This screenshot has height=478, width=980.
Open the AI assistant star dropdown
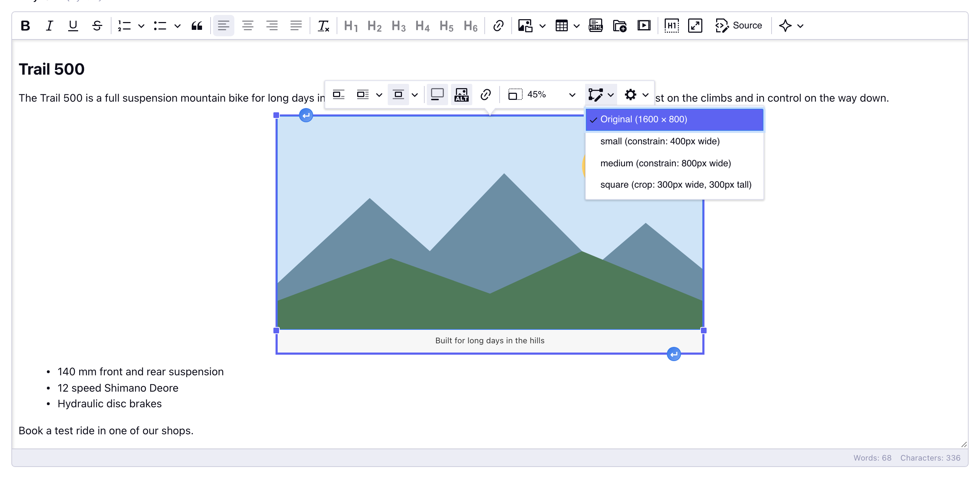791,26
